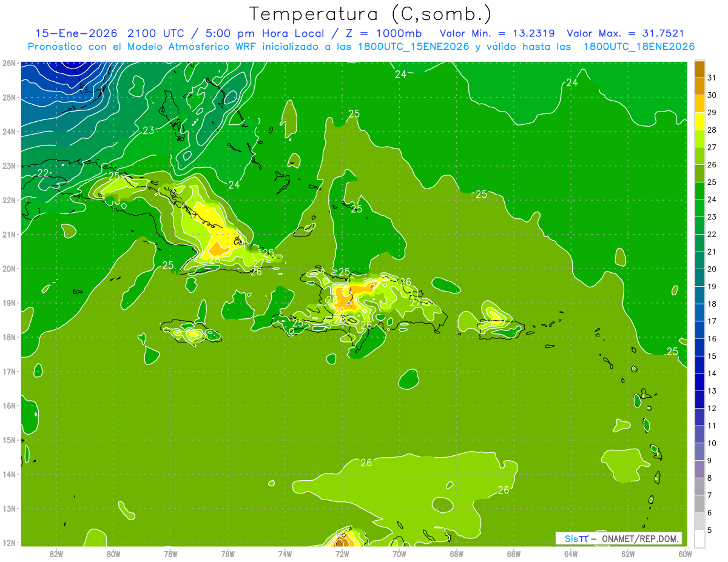This screenshot has height=562, width=728.
Task: Click the '2100 UTC' time label
Action: [x=157, y=34]
